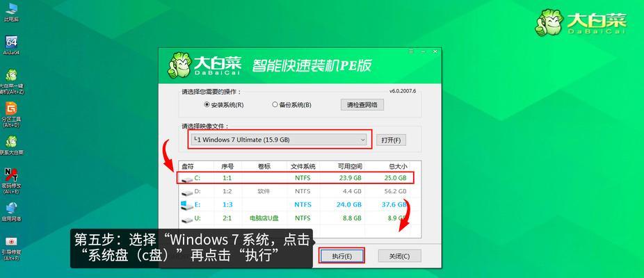Click the 56.2 GB total size value
The height and width of the screenshot is (278, 644).
(x=396, y=191)
